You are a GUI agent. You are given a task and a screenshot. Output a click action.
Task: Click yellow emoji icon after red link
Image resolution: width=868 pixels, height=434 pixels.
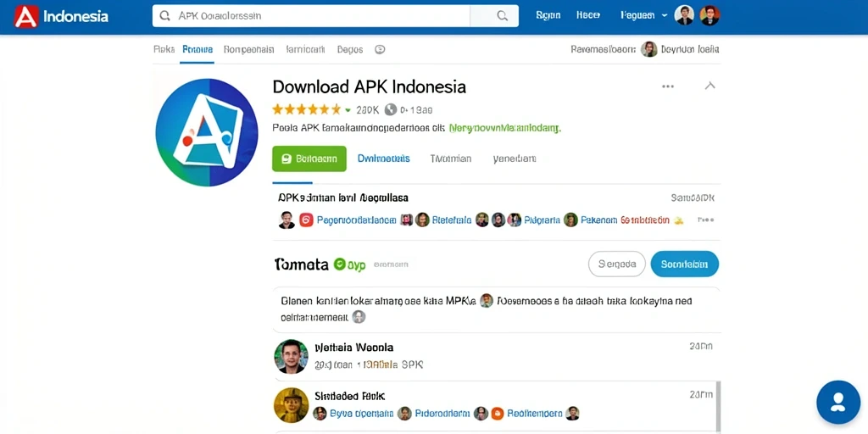678,220
